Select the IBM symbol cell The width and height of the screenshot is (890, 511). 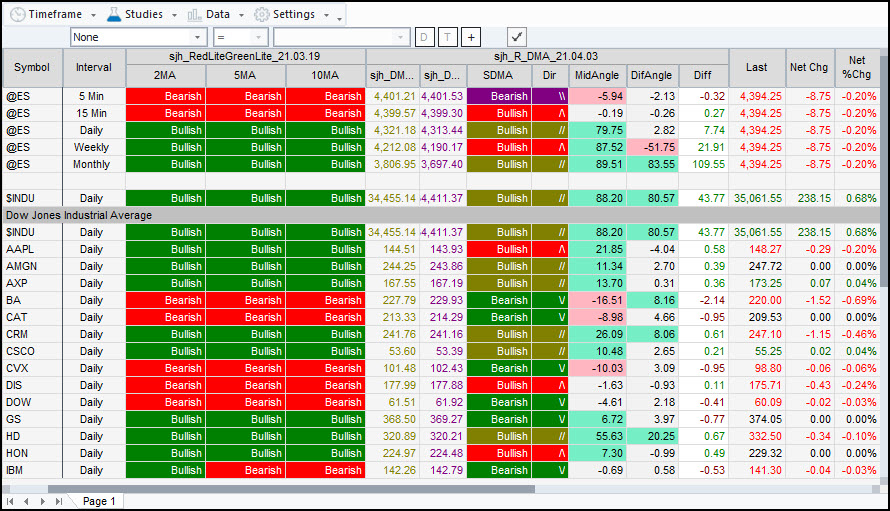tap(32, 471)
